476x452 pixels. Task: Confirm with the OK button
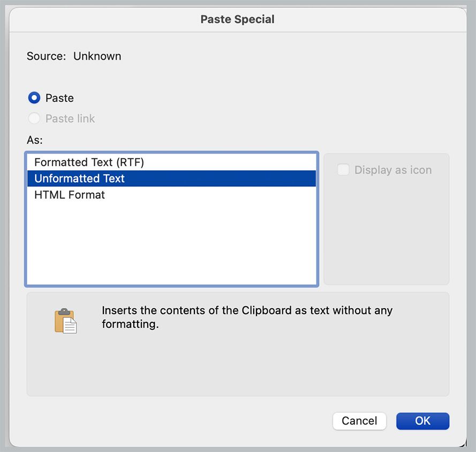(422, 421)
